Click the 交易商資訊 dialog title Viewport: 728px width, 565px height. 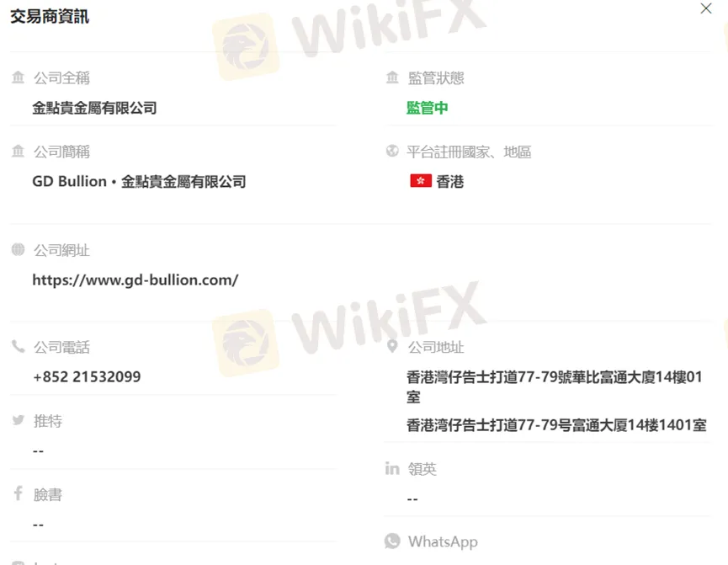[50, 17]
